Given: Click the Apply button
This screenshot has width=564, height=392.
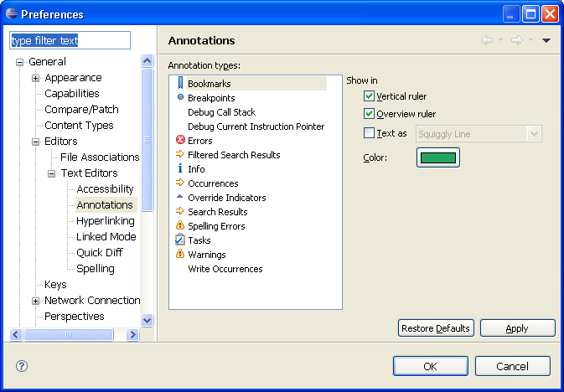Looking at the screenshot, I should (518, 328).
